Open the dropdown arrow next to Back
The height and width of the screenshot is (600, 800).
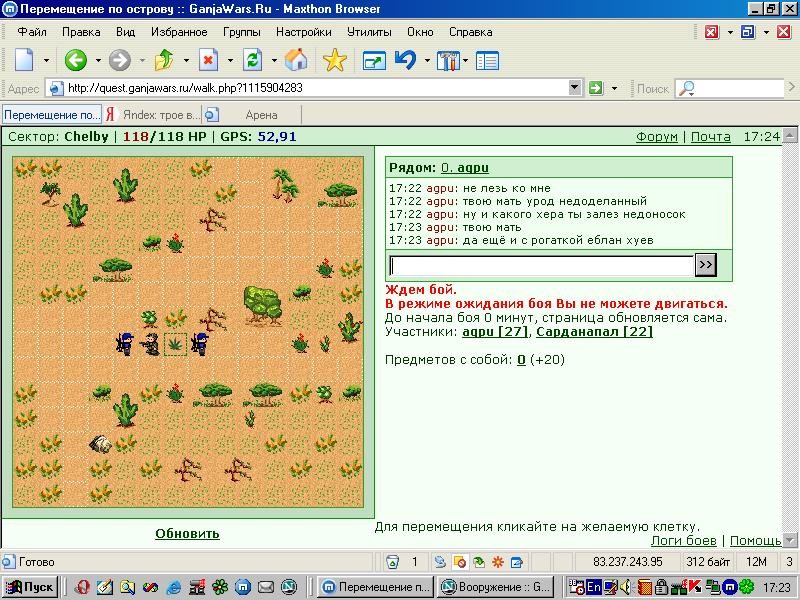coord(98,61)
